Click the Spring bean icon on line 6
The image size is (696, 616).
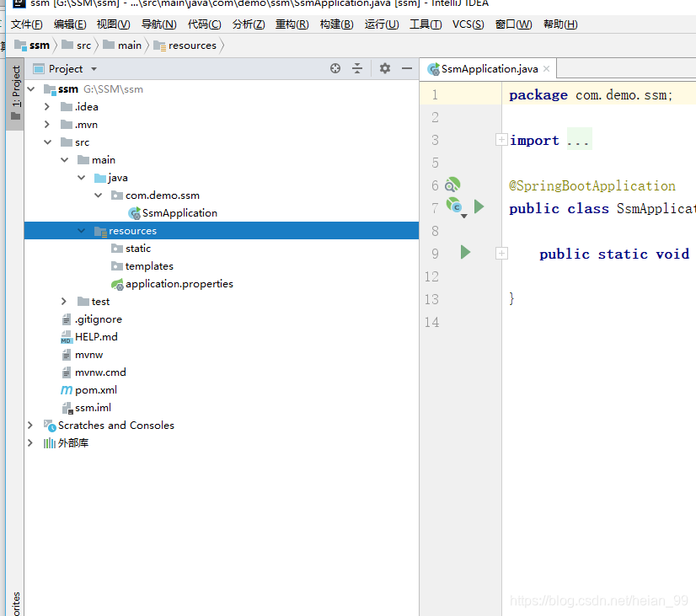[452, 185]
